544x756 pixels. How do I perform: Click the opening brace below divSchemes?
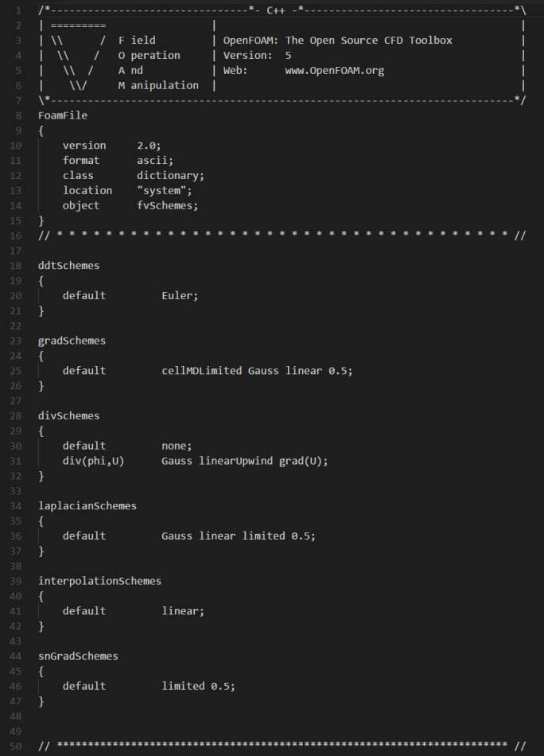tap(41, 431)
